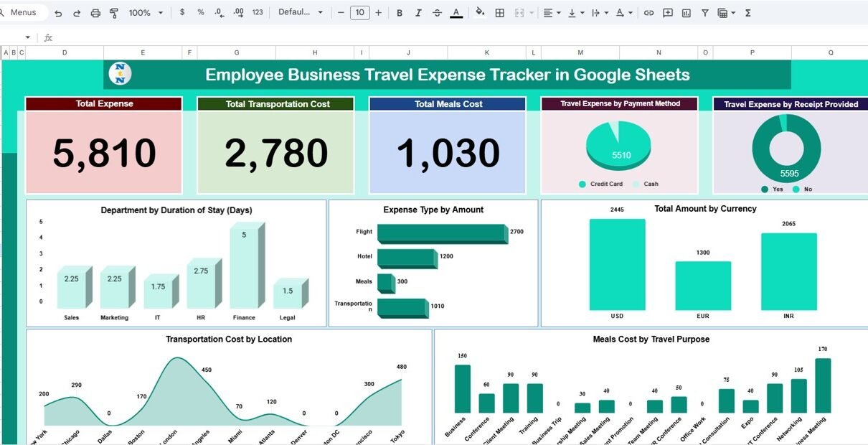This screenshot has width=868, height=445.
Task: Open the Borders tool
Action: [500, 13]
